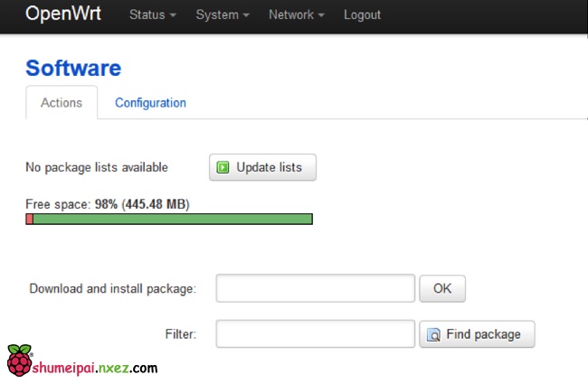This screenshot has height=384, width=588.
Task: Select the Actions tab
Action: pyautogui.click(x=62, y=103)
